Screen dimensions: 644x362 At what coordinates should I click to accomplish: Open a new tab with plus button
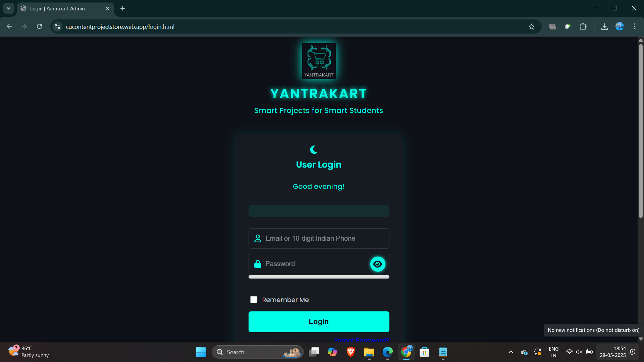tap(123, 9)
